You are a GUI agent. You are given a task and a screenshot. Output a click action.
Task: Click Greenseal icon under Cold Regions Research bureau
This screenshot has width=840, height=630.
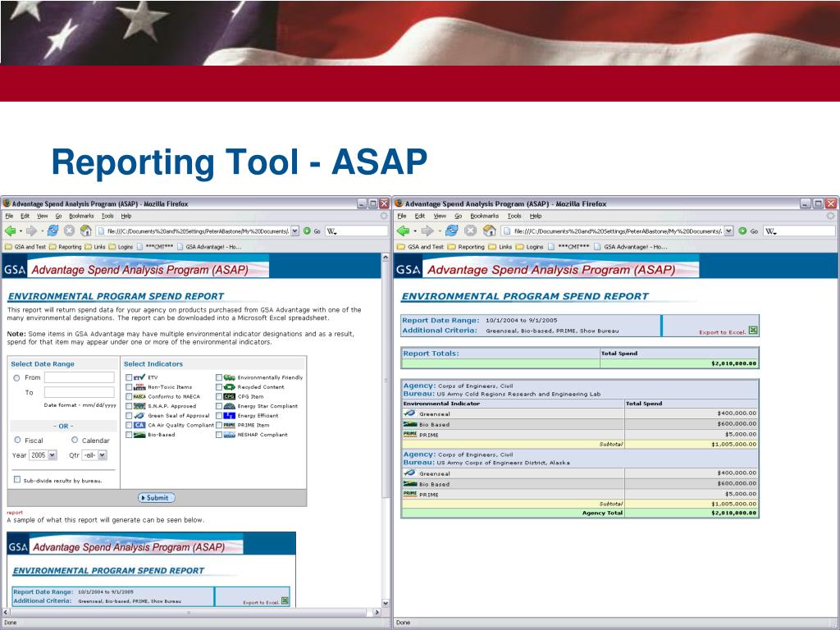click(410, 413)
